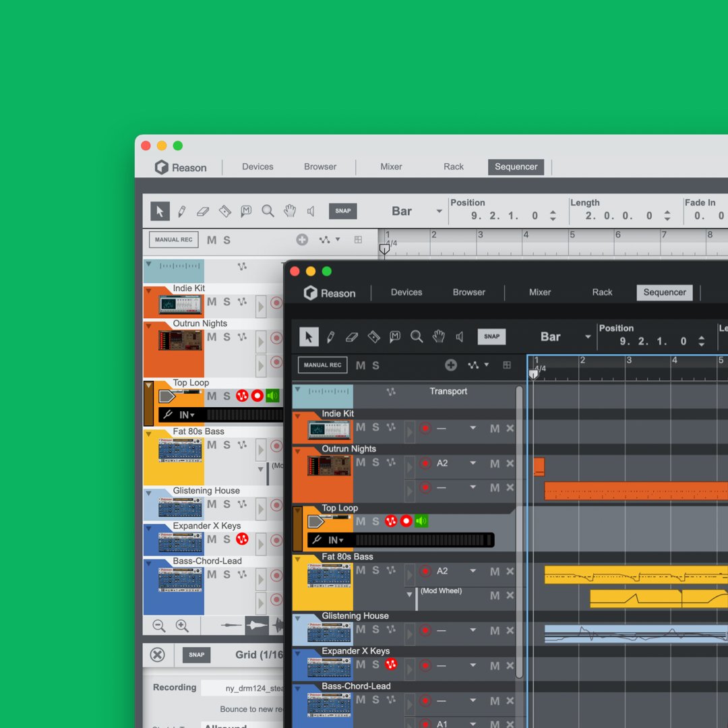Click the track list vertical scrollbar in the dark window
728x728 pixels.
(x=519, y=532)
